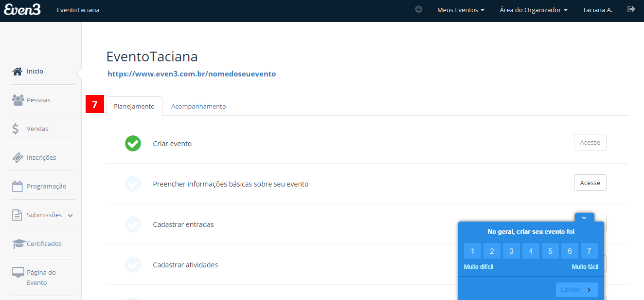Select the Planejamento tab
Image resolution: width=644 pixels, height=300 pixels.
[x=134, y=106]
